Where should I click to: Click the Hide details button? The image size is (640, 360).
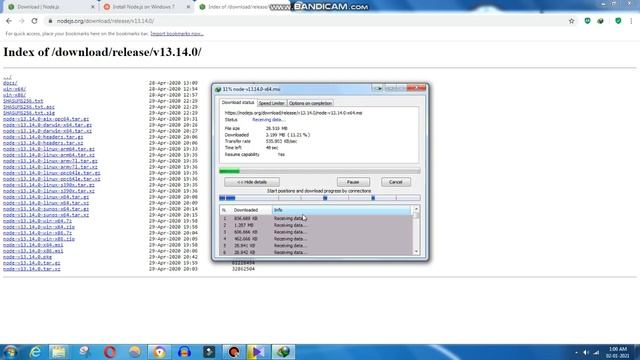click(x=252, y=182)
